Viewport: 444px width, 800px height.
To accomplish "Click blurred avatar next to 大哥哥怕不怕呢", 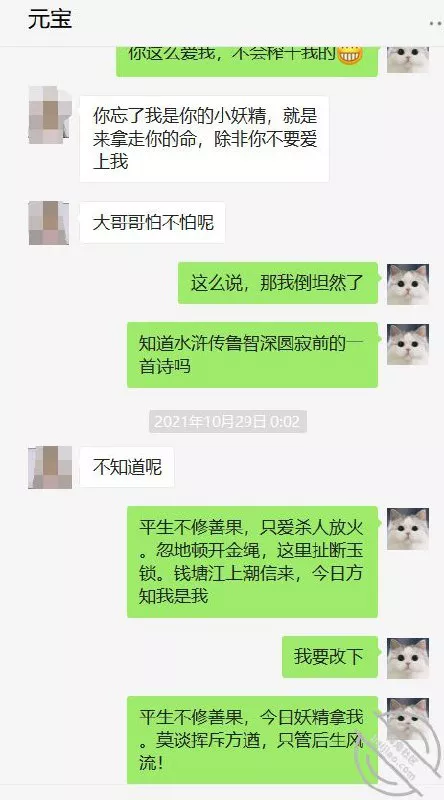I will click(x=49, y=223).
